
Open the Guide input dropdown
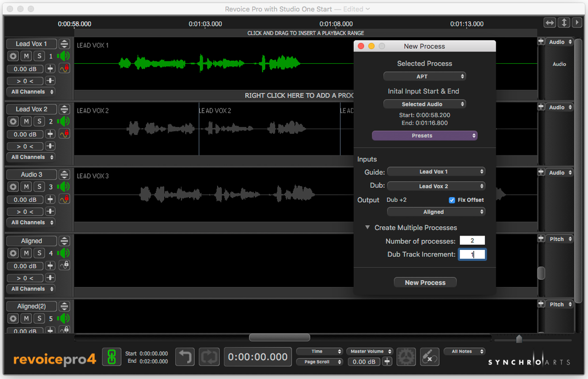[436, 172]
